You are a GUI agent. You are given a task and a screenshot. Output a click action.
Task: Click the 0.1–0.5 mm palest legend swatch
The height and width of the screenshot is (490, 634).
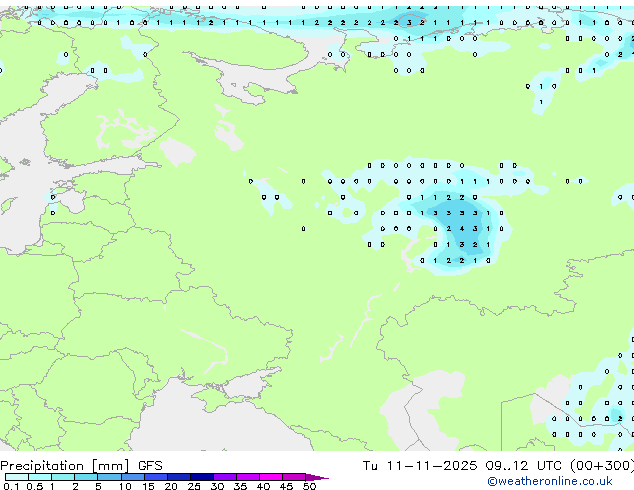tap(17, 477)
